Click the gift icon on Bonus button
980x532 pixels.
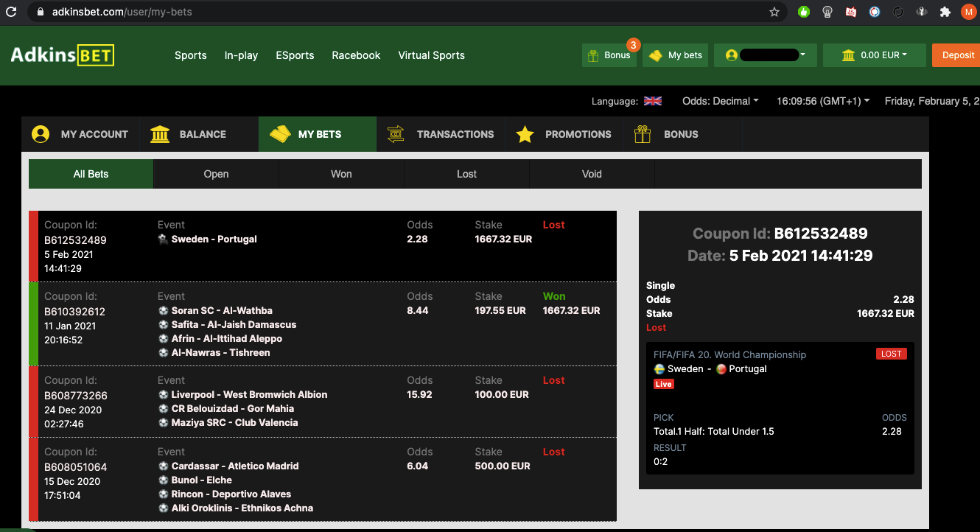pos(593,55)
